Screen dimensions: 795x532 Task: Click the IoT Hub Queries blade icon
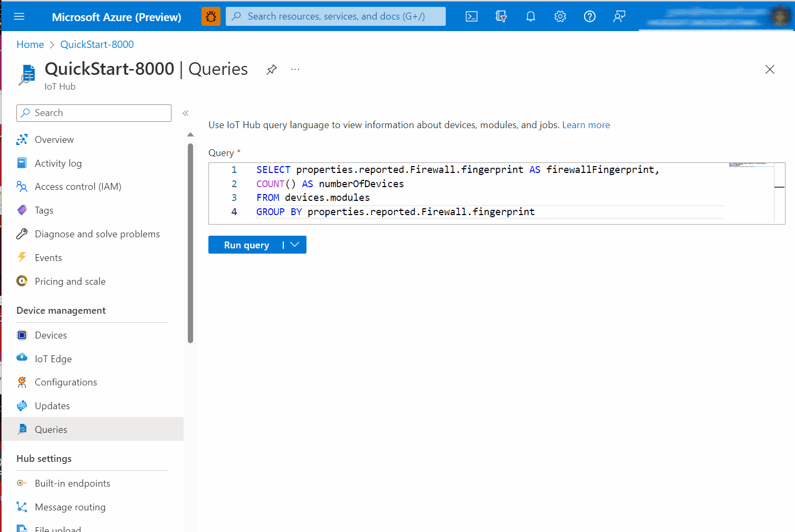click(27, 74)
